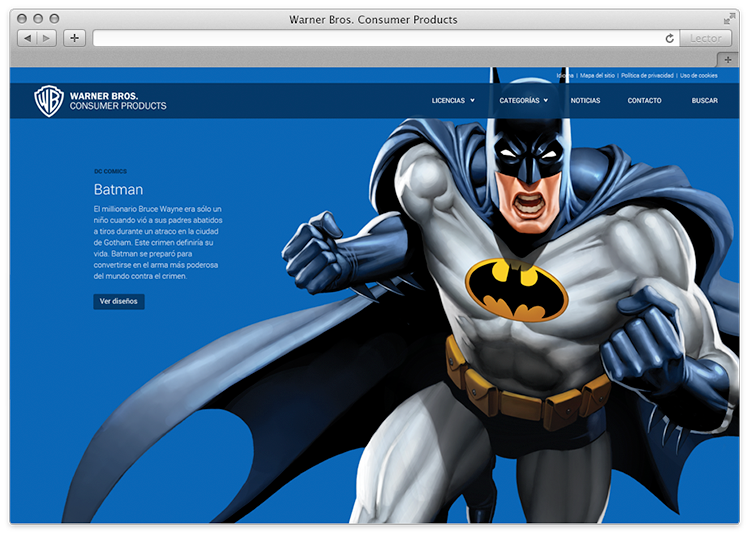Image resolution: width=750 pixels, height=538 pixels.
Task: Select Buscar in the navigation bar
Action: tap(704, 101)
